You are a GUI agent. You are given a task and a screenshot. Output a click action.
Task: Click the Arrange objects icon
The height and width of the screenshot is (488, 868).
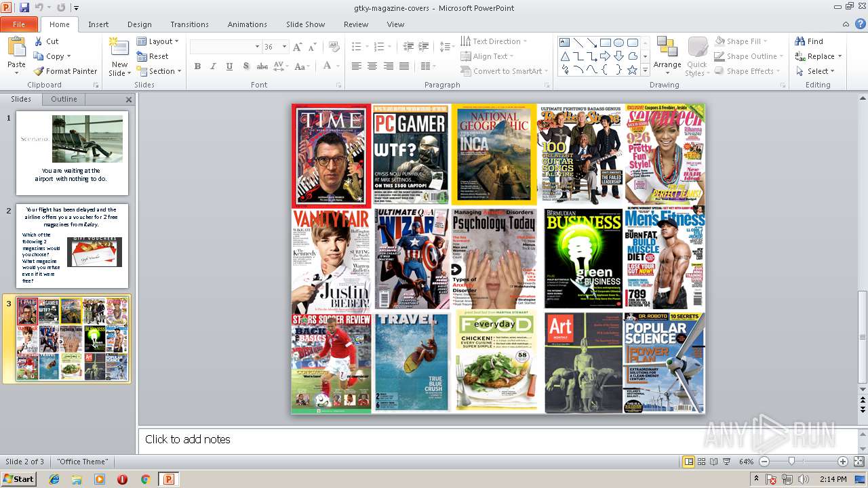pos(667,47)
